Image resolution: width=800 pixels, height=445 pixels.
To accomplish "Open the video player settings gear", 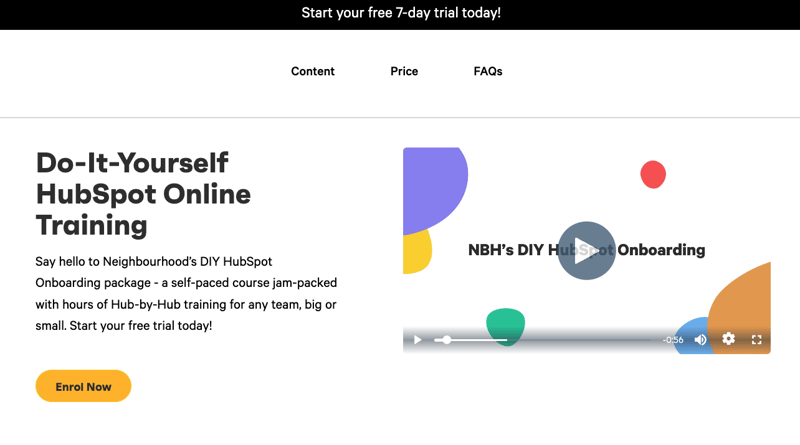I will point(729,339).
